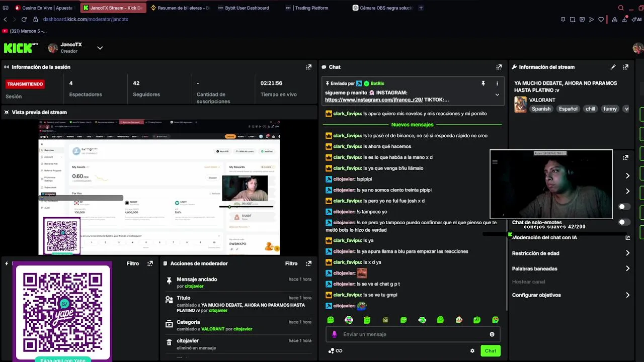This screenshot has width=644, height=362.
Task: Expand the first chevron beside the webcam
Action: (627, 175)
